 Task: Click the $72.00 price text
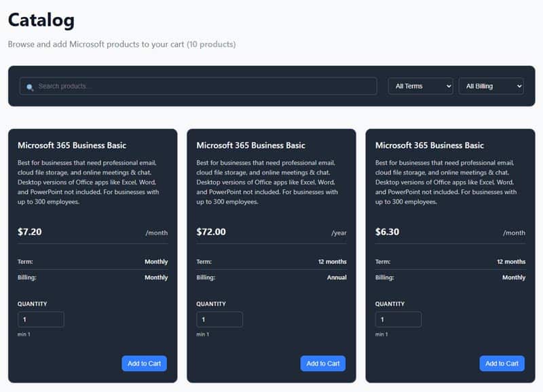[211, 232]
